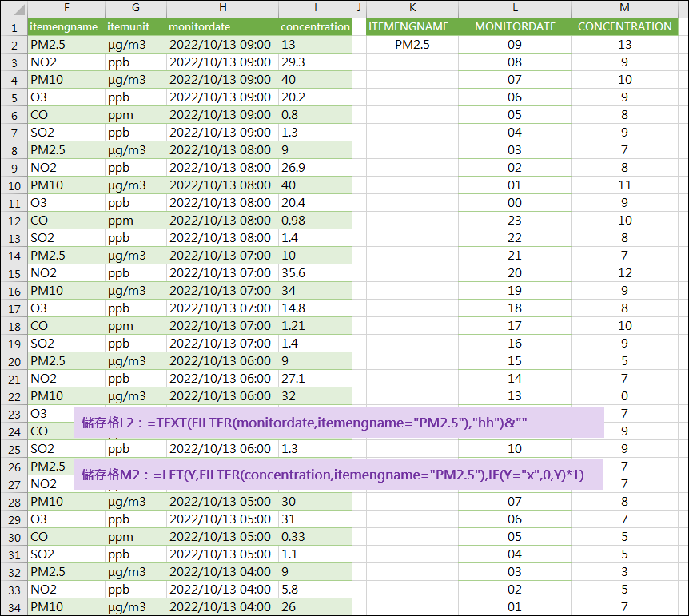Click concentration value 1.21
Image resolution: width=689 pixels, height=616 pixels.
[316, 325]
